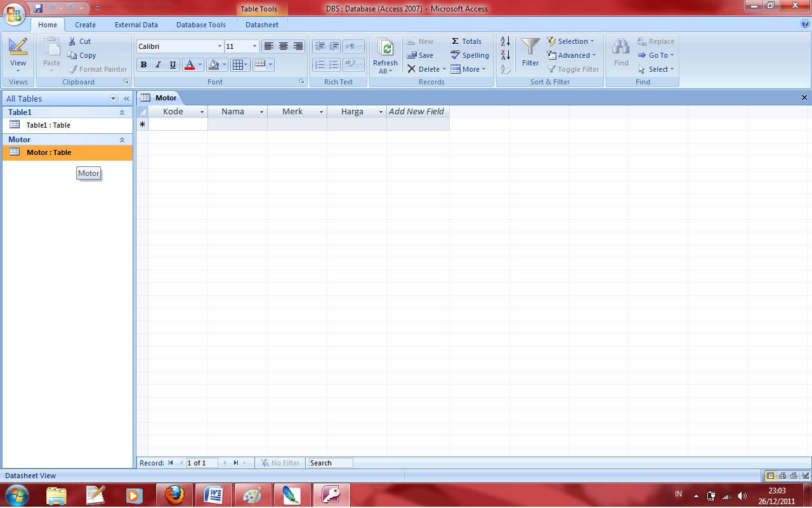Open the Database Tools tab
812x508 pixels.
click(x=201, y=25)
